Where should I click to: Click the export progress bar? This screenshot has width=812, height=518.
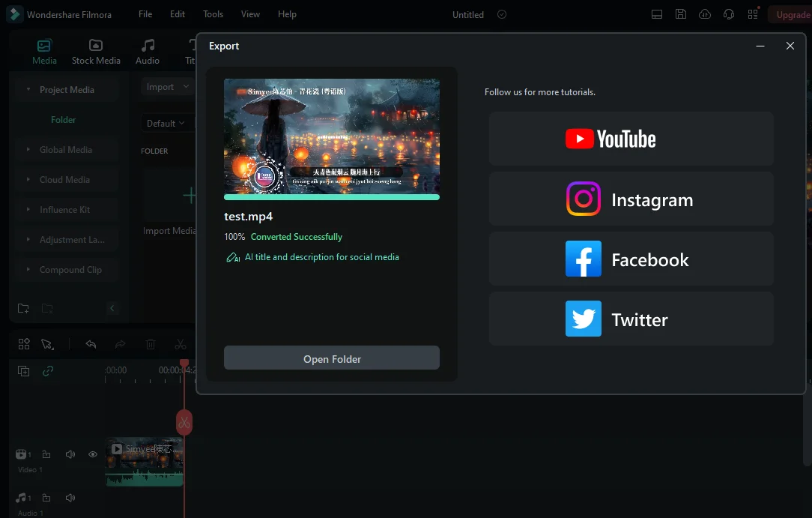(x=331, y=197)
